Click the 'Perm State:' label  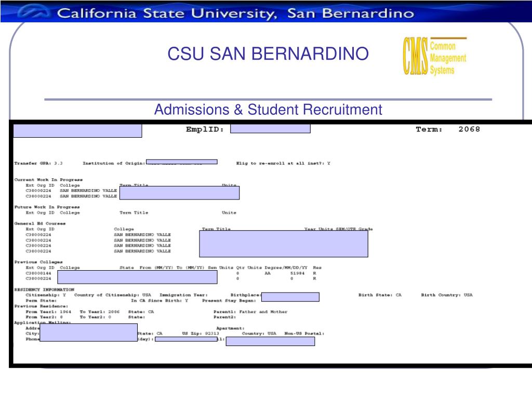click(41, 301)
